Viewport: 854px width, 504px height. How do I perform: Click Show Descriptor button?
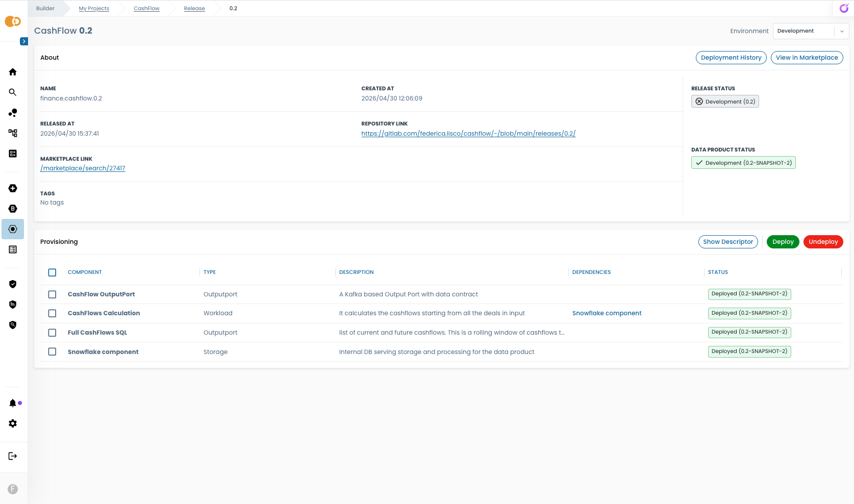[x=728, y=242]
